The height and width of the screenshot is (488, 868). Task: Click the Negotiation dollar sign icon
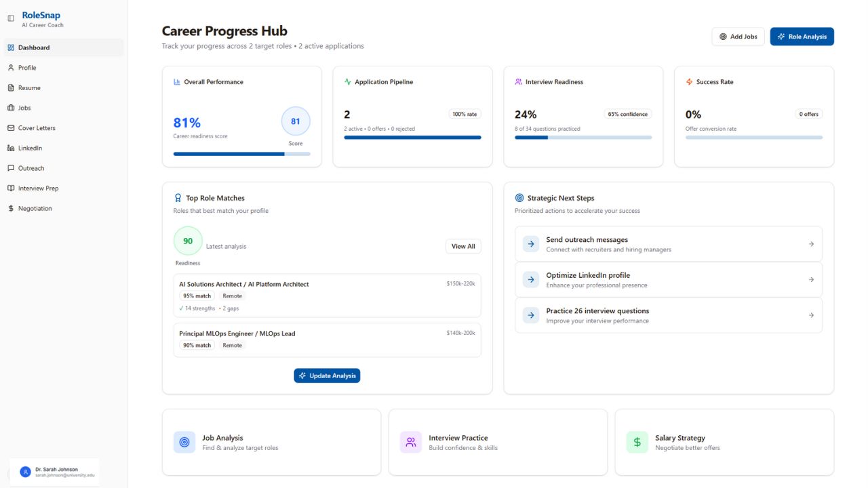(11, 209)
